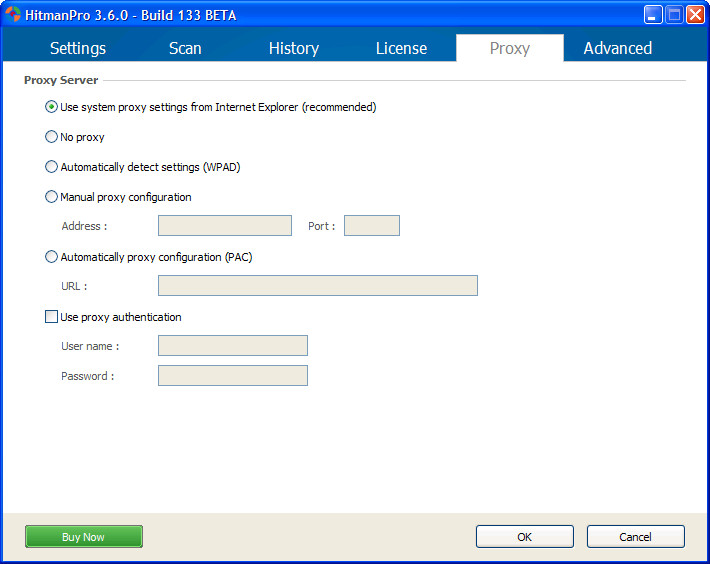Image resolution: width=710 pixels, height=564 pixels.
Task: Select the Proxy tab
Action: pyautogui.click(x=510, y=48)
